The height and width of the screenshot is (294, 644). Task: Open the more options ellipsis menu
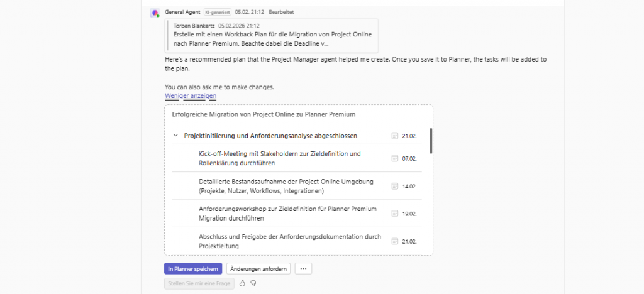coord(303,268)
